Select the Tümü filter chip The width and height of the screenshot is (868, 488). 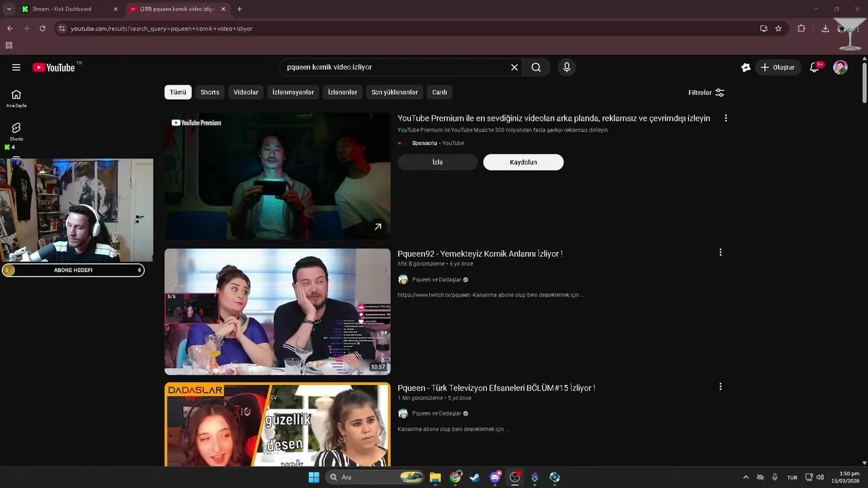pos(178,92)
